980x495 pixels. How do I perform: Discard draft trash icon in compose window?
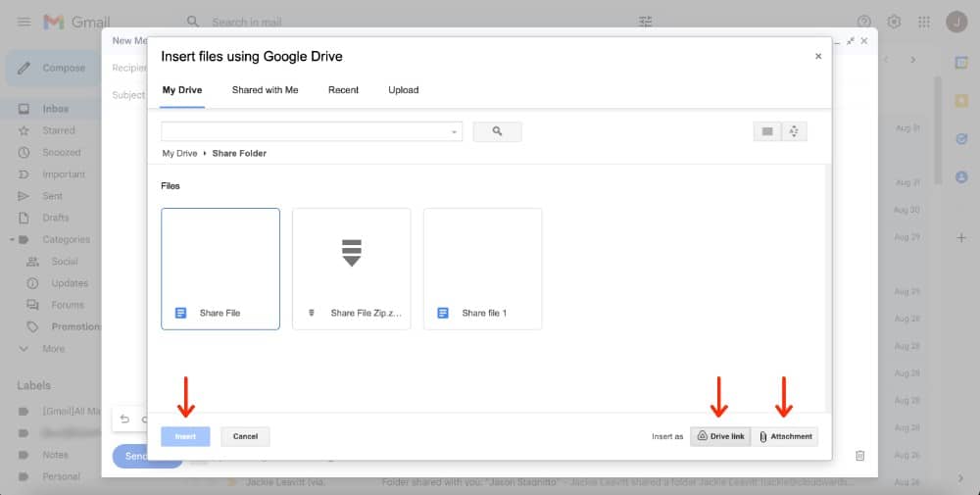point(860,456)
